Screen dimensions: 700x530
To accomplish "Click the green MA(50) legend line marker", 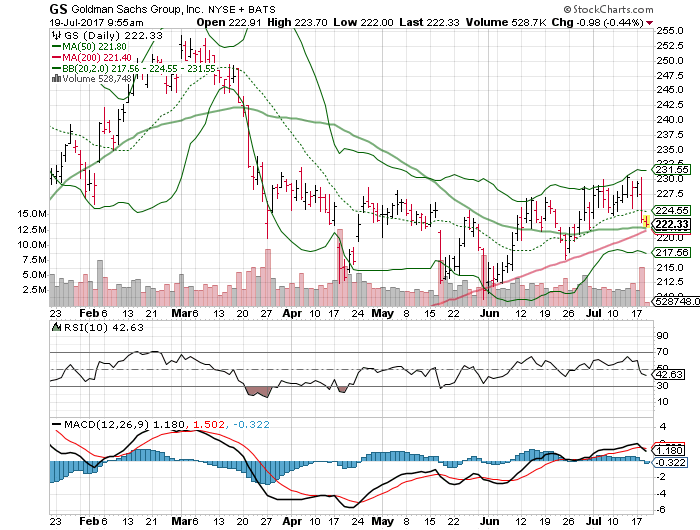I will (56, 46).
